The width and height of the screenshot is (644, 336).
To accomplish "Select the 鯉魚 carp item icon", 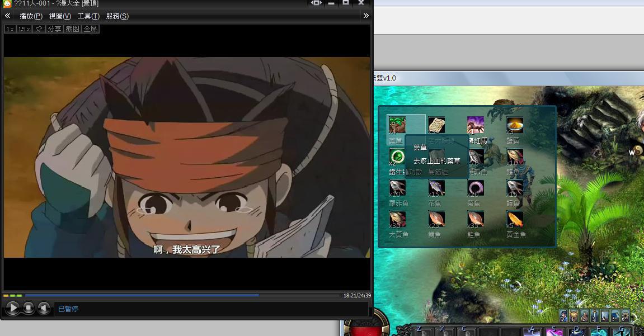I will click(515, 157).
